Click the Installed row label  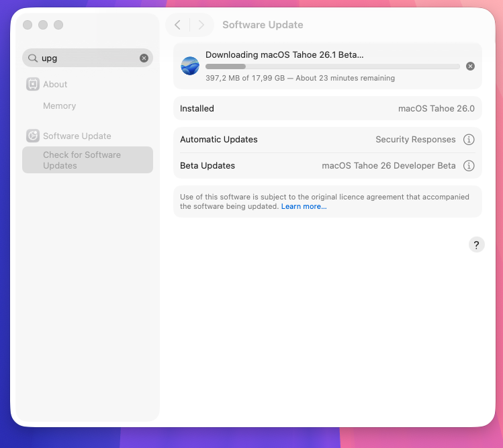(x=197, y=108)
